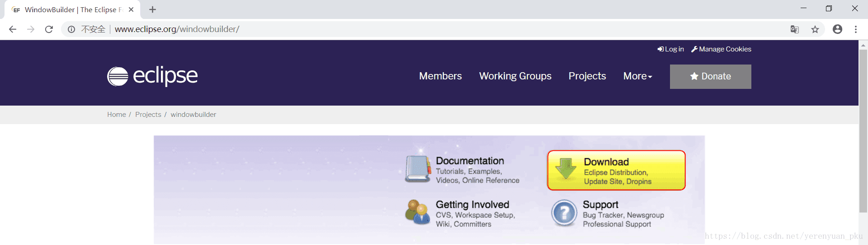The width and height of the screenshot is (868, 245).
Task: Bookmark this page with the star
Action: click(815, 29)
